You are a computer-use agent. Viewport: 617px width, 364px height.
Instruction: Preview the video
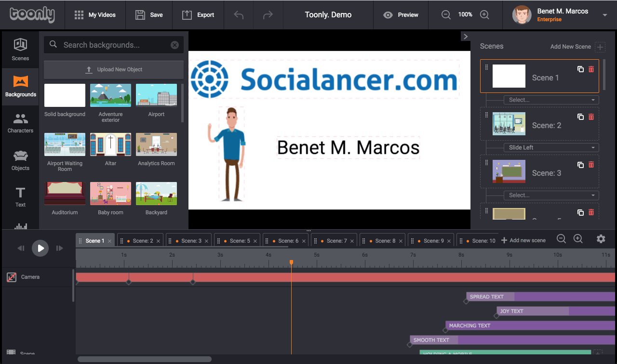click(x=401, y=15)
